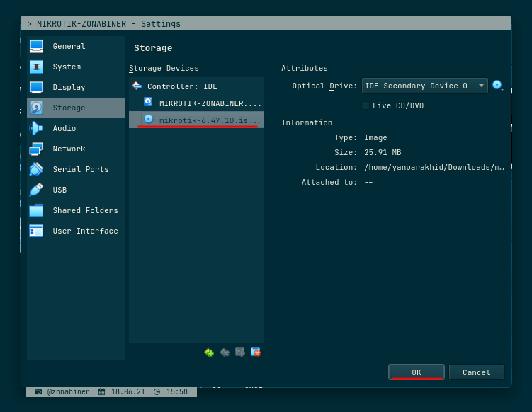Click the add attachment icon
This screenshot has width=532, height=412.
click(240, 353)
